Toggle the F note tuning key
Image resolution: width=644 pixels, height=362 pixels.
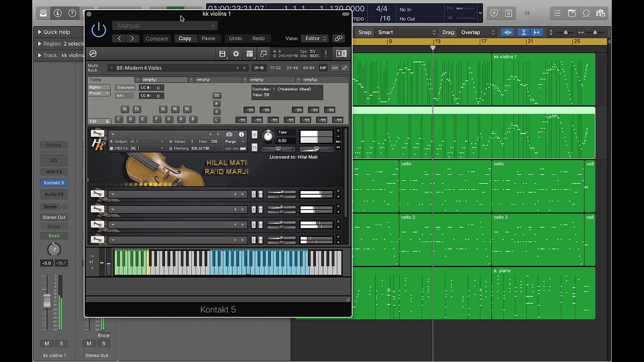coord(156,119)
